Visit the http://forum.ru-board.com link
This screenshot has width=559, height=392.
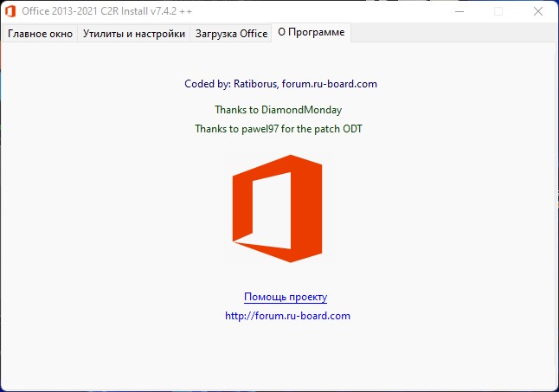287,316
